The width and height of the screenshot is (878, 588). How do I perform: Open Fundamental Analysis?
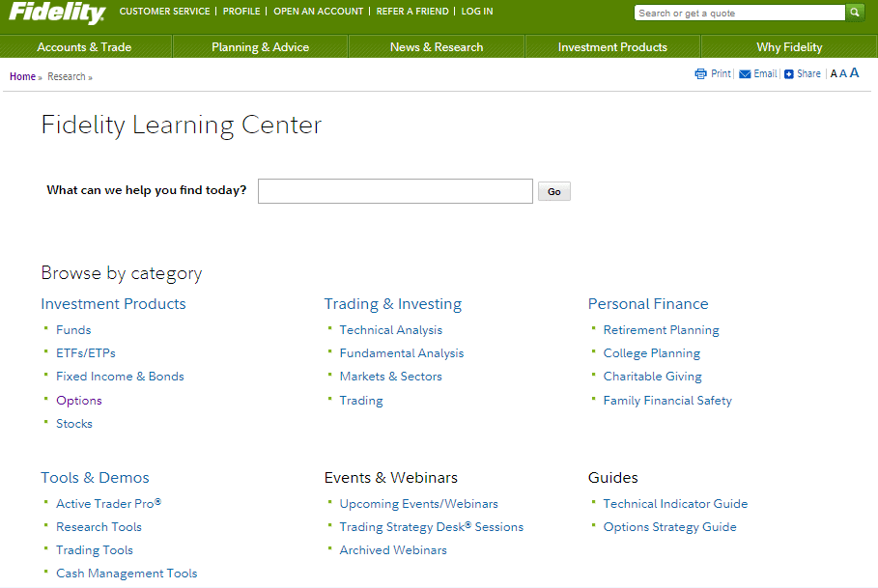[402, 353]
